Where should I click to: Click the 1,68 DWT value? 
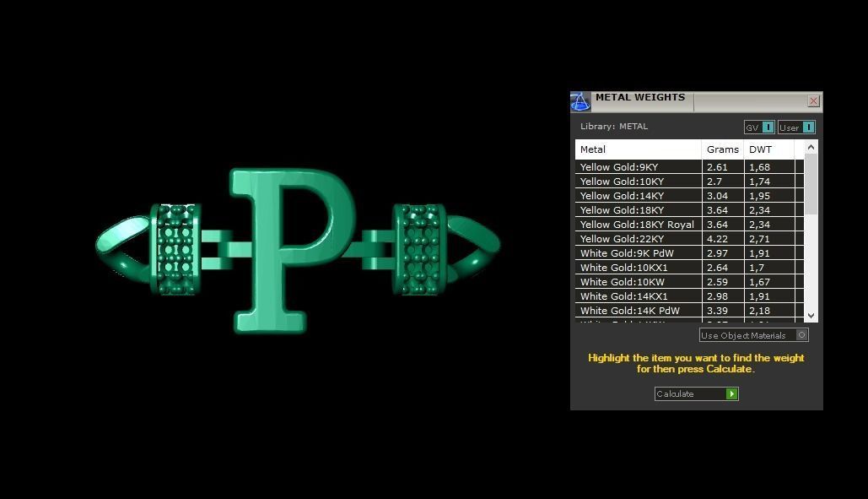[x=759, y=166]
